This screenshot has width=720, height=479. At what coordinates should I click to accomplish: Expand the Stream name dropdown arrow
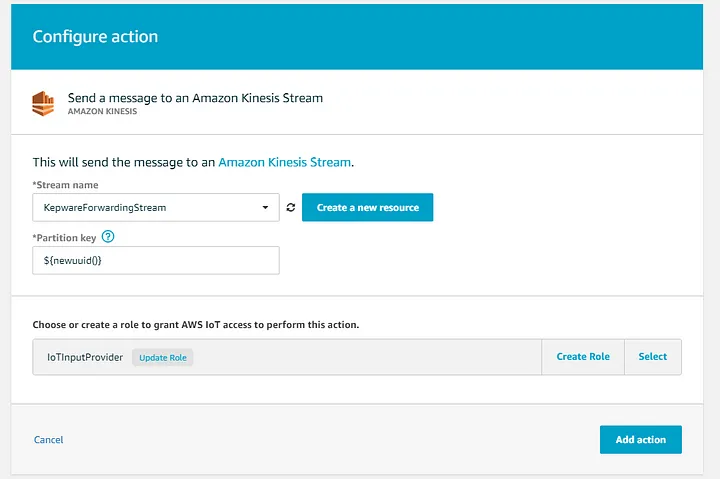pos(265,208)
